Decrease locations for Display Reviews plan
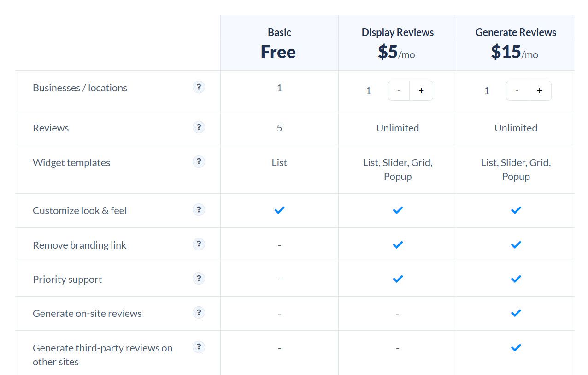Screen dimensions: 588x375 [399, 91]
